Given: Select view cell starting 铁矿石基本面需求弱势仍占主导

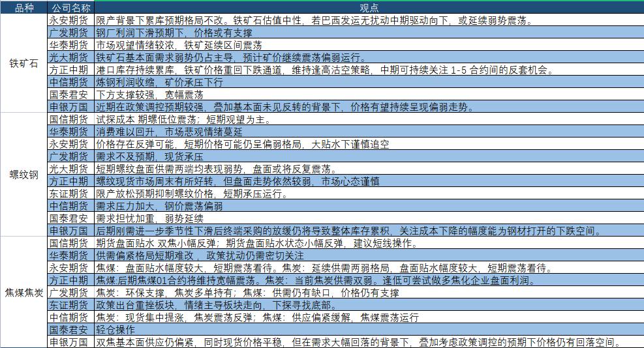Looking at the screenshot, I should point(369,57).
